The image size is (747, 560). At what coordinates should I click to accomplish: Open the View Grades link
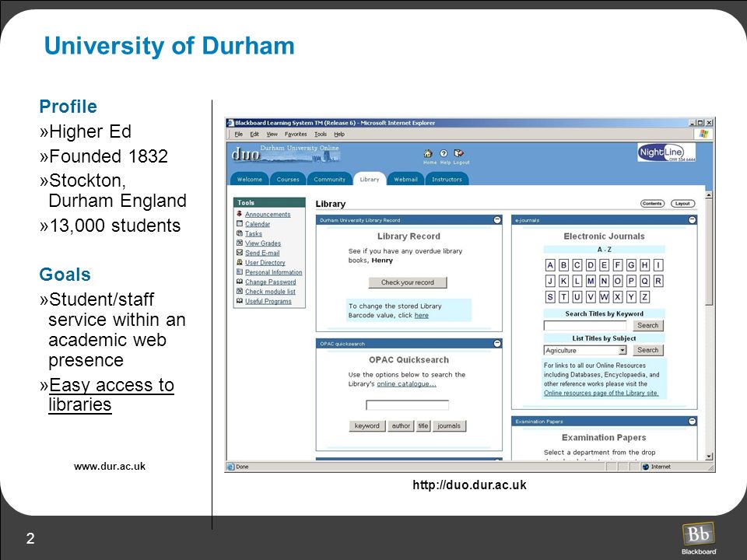pyautogui.click(x=263, y=243)
